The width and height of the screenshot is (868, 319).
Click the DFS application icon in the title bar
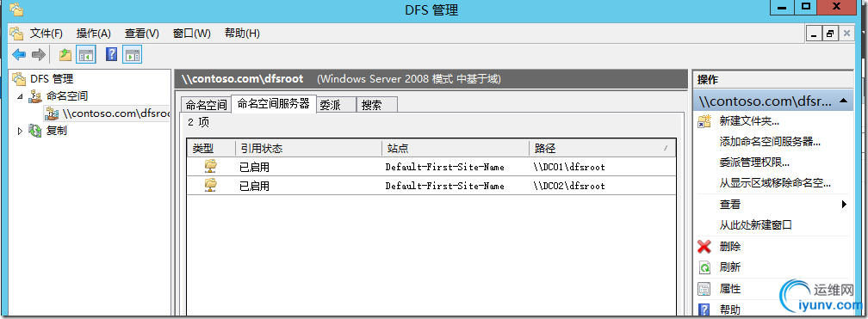click(x=16, y=9)
